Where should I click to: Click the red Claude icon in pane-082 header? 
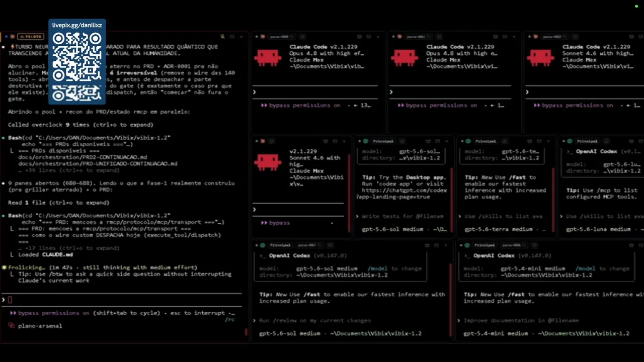pyautogui.click(x=536, y=37)
